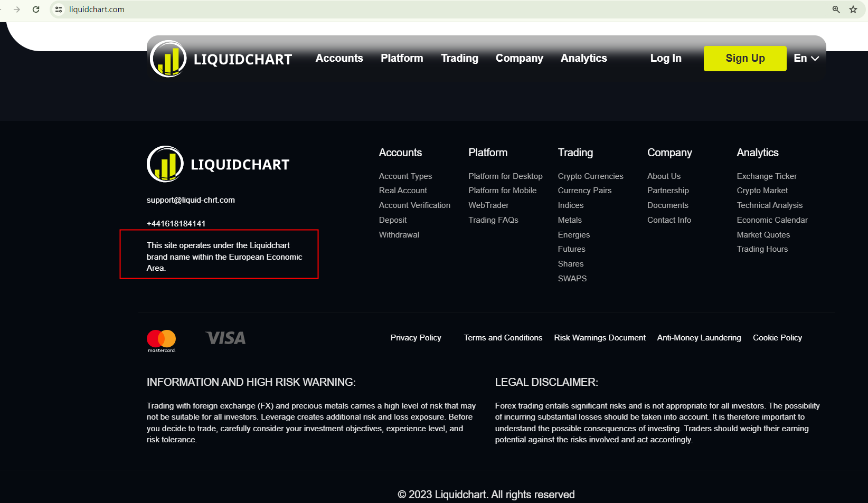Reload the page with browser refresh icon
Viewport: 868px width, 503px height.
[x=36, y=10]
